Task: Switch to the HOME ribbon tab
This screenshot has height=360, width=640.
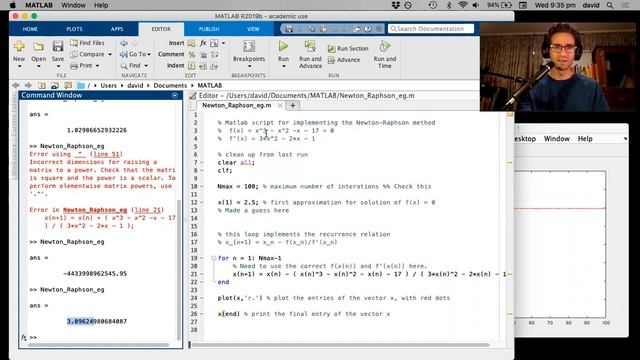Action: coord(30,29)
